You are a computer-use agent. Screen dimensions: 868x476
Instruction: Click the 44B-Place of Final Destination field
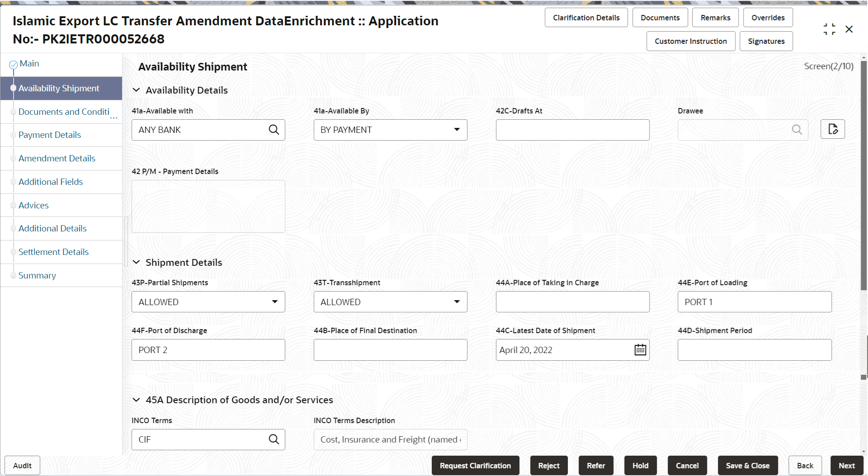tap(390, 349)
